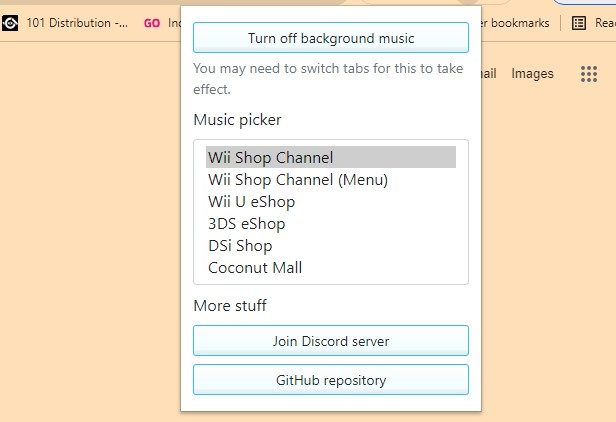
Task: Choose Wii Shop Channel (Menu) track
Action: tap(331, 180)
